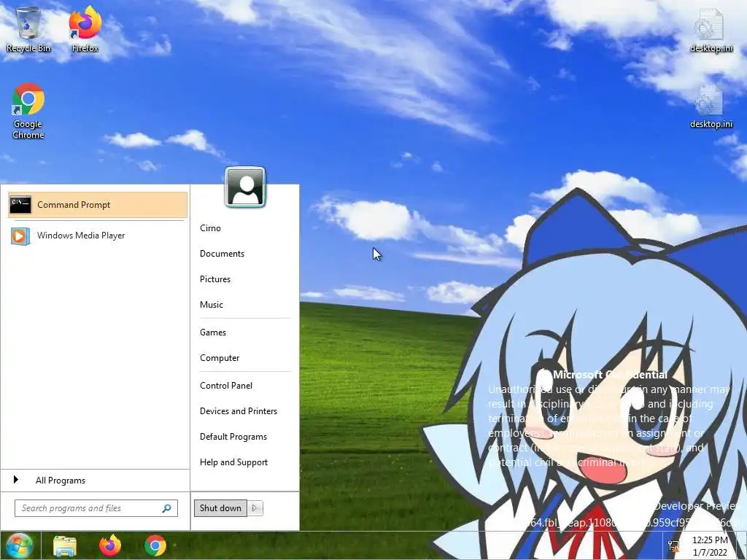Click the Search programs and files box

[96, 508]
